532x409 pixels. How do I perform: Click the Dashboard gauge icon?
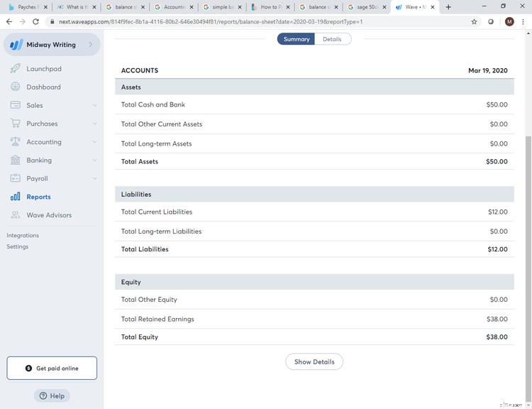click(16, 87)
